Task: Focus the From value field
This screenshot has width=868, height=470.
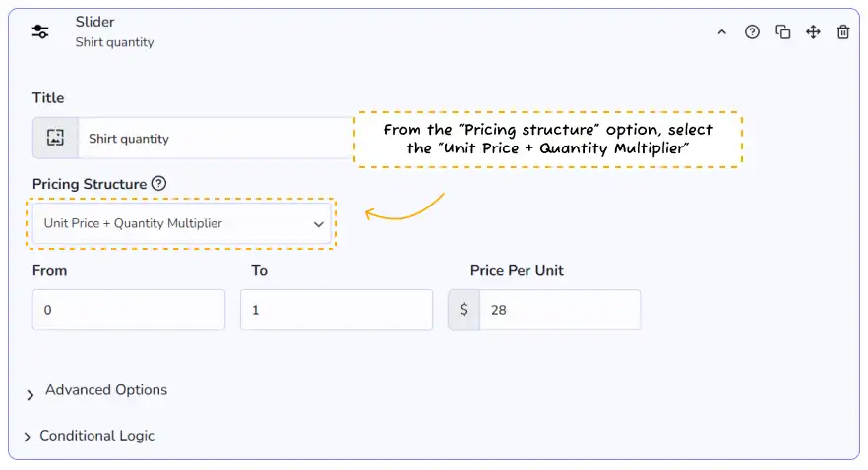Action: [128, 310]
